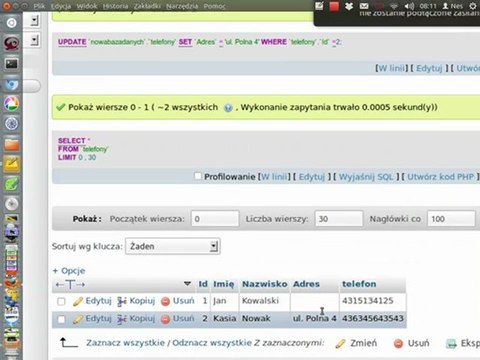Open the Widok menu

click(87, 6)
